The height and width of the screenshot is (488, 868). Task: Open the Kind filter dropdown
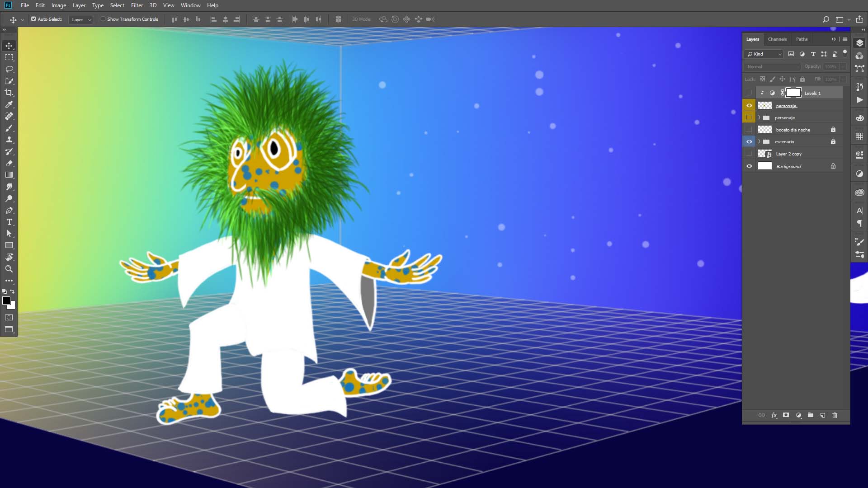[764, 54]
